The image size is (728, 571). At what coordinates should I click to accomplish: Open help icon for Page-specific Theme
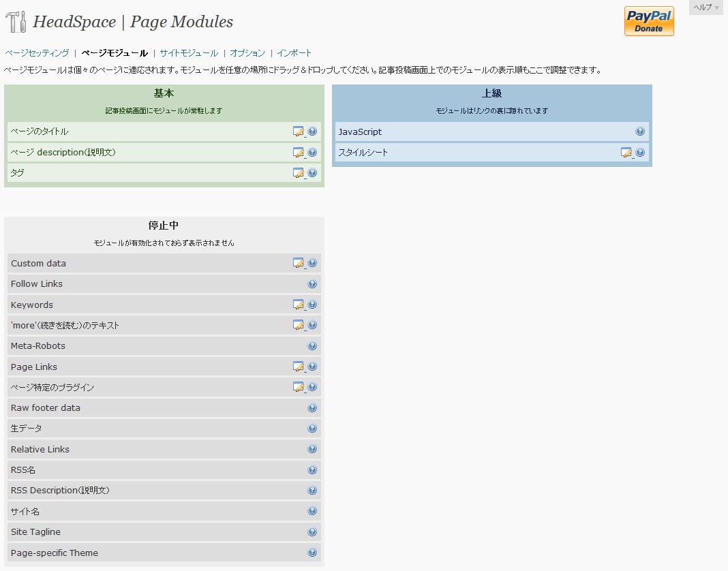(312, 553)
